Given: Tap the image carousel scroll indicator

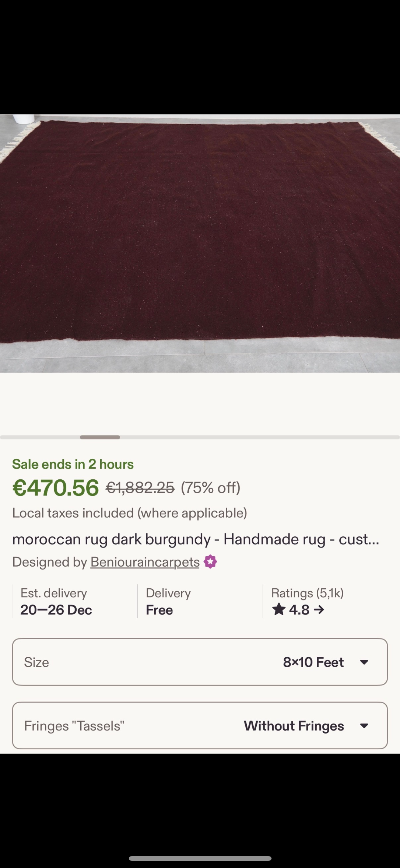Looking at the screenshot, I should pyautogui.click(x=100, y=437).
